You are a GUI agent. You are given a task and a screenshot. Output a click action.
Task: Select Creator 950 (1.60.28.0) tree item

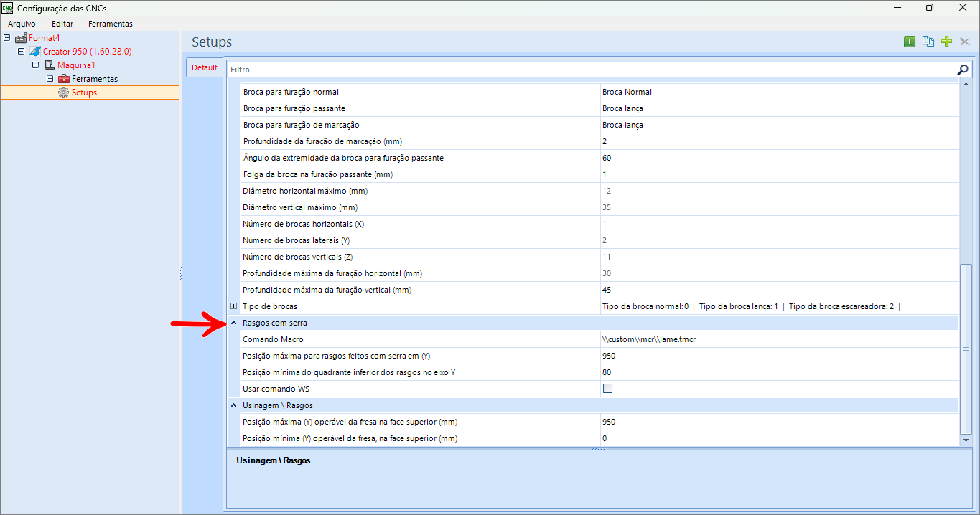87,52
